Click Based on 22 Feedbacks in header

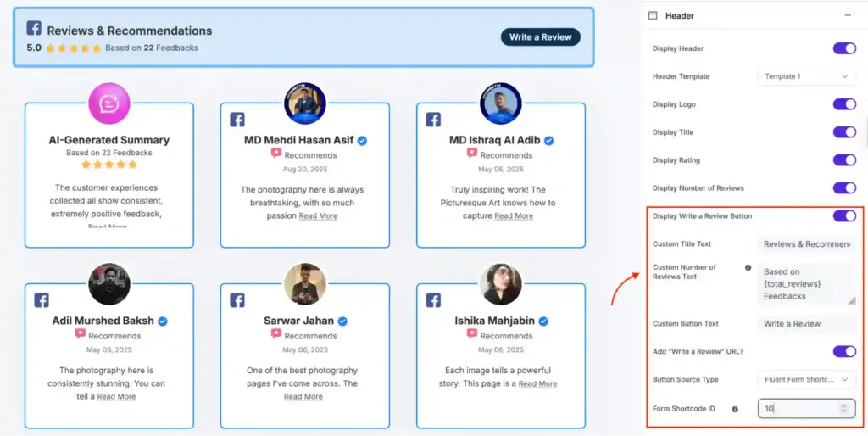point(152,48)
